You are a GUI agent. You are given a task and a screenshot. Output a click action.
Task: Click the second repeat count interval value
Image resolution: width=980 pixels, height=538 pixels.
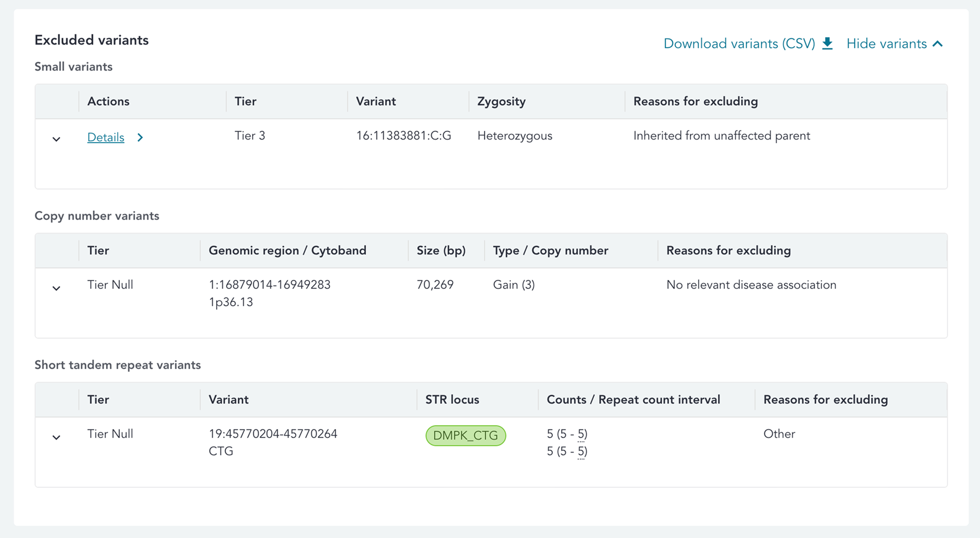[x=567, y=451]
